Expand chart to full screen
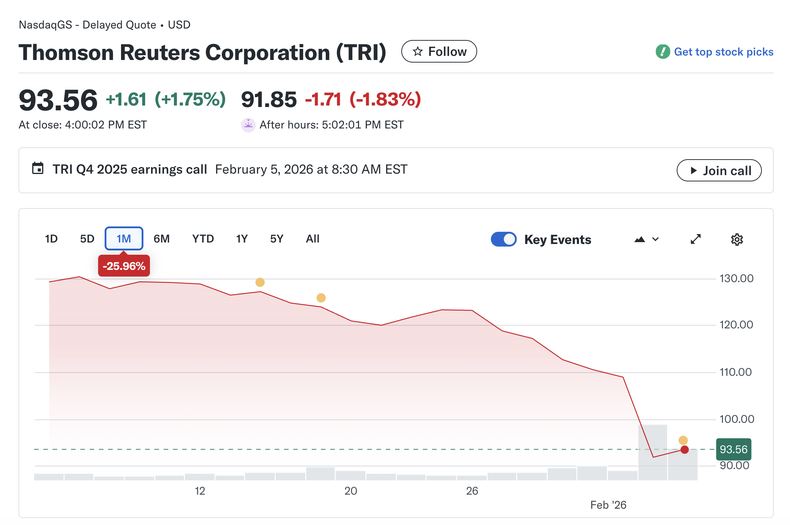This screenshot has height=525, width=790. 696,239
